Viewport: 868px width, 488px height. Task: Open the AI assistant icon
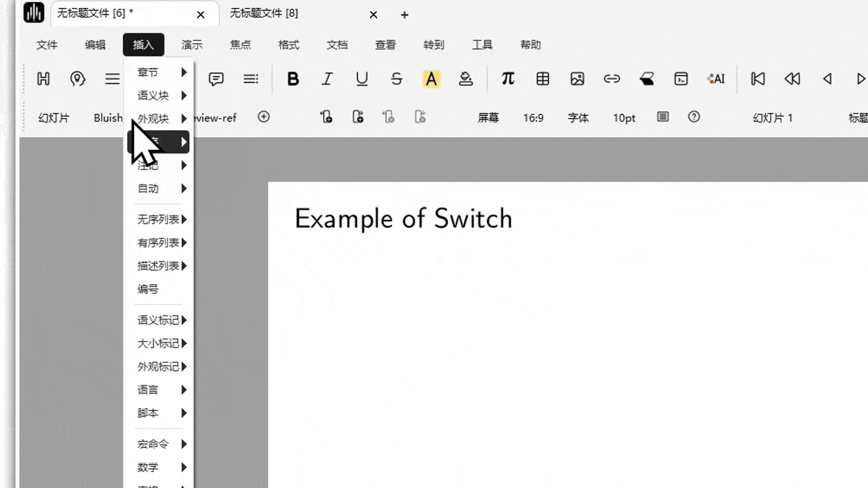pyautogui.click(x=716, y=79)
